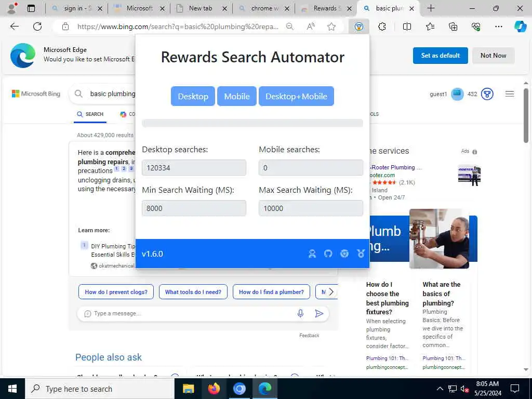Click the search progress bar
The width and height of the screenshot is (532, 399).
[x=252, y=123]
